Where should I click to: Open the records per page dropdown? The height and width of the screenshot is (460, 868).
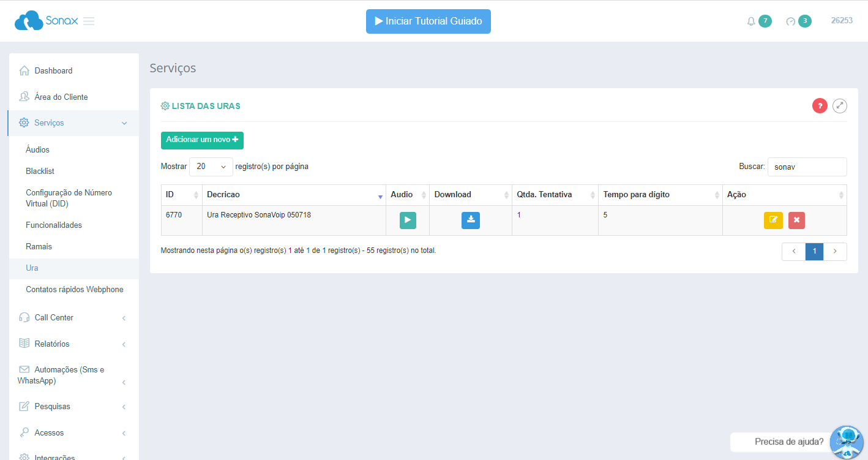211,167
